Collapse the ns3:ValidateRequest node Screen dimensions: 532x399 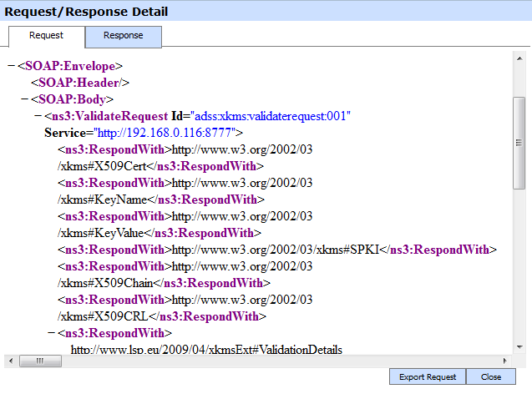(x=37, y=116)
